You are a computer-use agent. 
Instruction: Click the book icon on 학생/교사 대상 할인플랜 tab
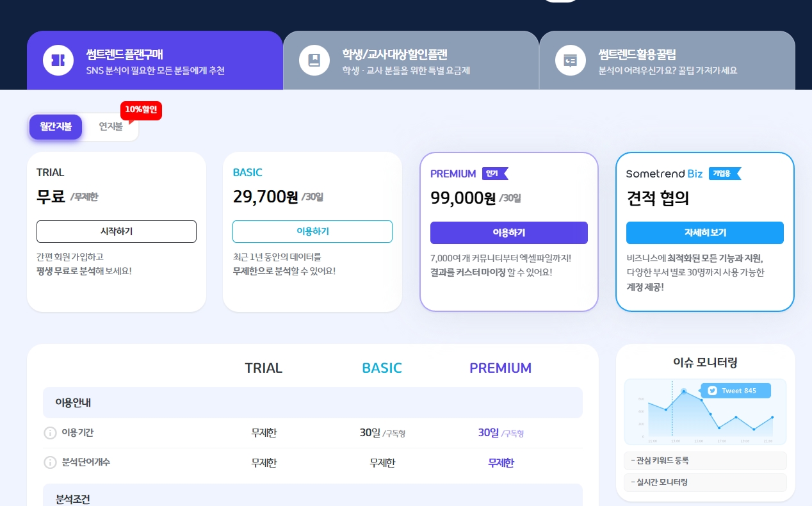(314, 60)
